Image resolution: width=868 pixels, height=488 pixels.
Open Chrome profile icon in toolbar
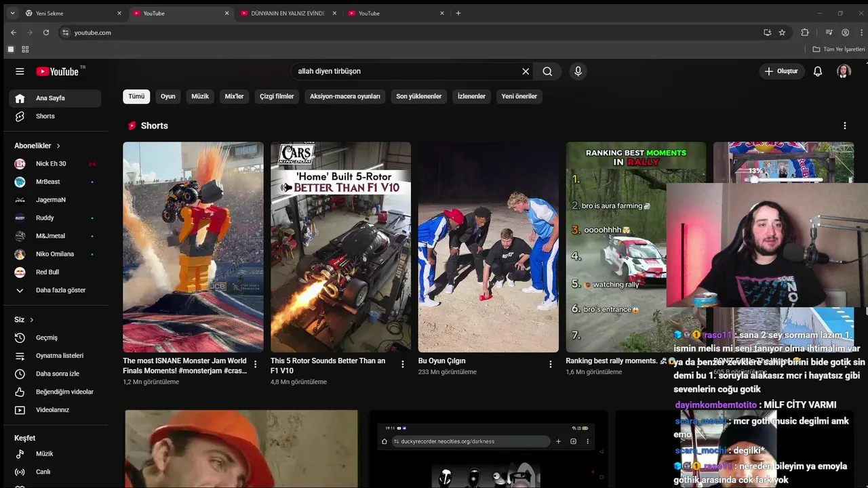(845, 33)
